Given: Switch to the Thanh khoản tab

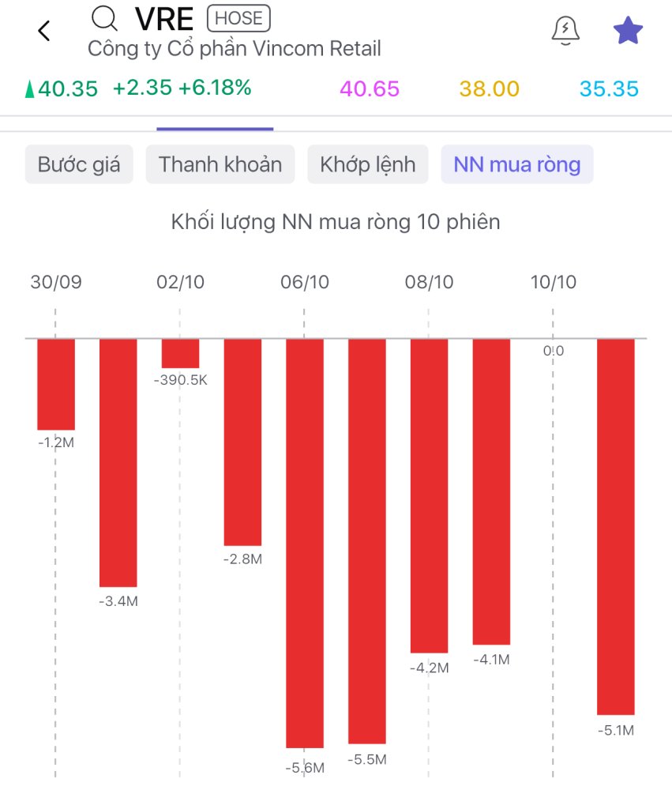Looking at the screenshot, I should (220, 164).
